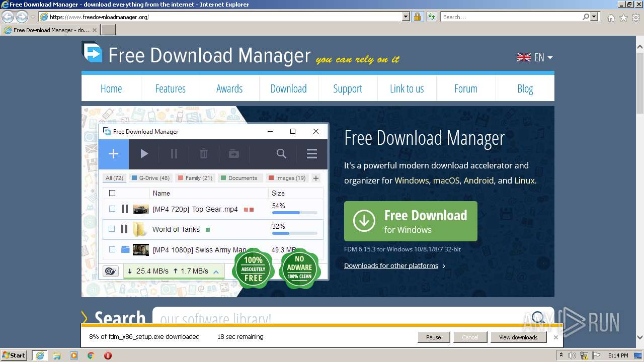The height and width of the screenshot is (362, 644).
Task: Open the Home menu item
Action: click(x=111, y=88)
